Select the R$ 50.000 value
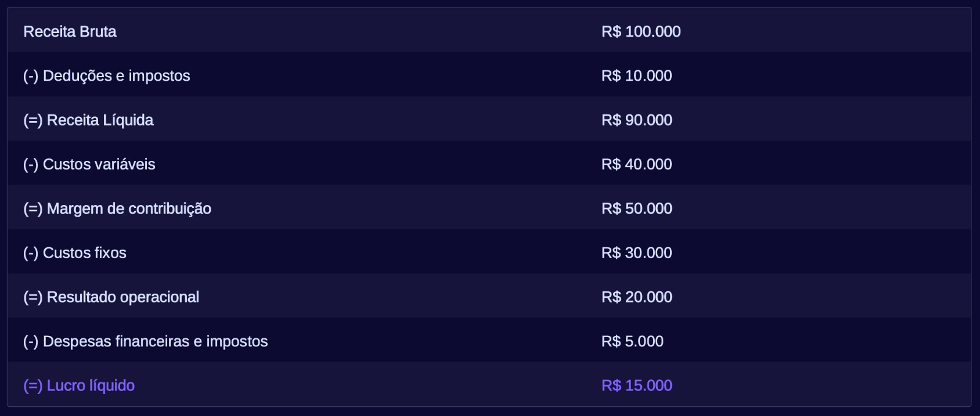The width and height of the screenshot is (980, 416). click(x=636, y=209)
